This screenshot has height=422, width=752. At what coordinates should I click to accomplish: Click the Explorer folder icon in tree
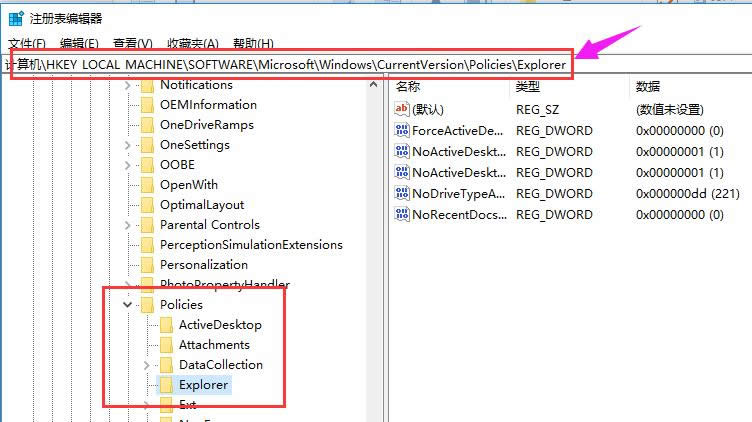(x=166, y=385)
